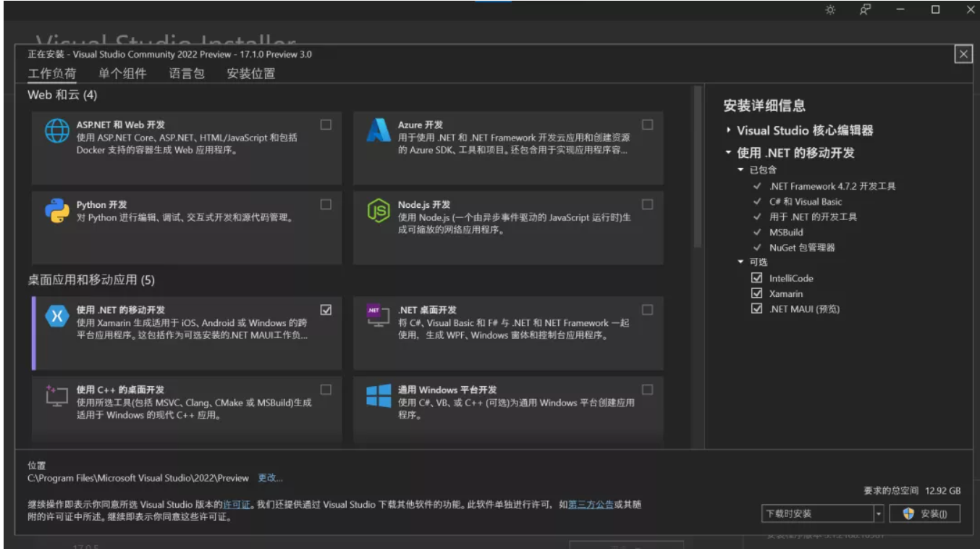The width and height of the screenshot is (980, 549).
Task: Click the 使用 .NET 的移动开发 workload title
Action: click(x=121, y=310)
